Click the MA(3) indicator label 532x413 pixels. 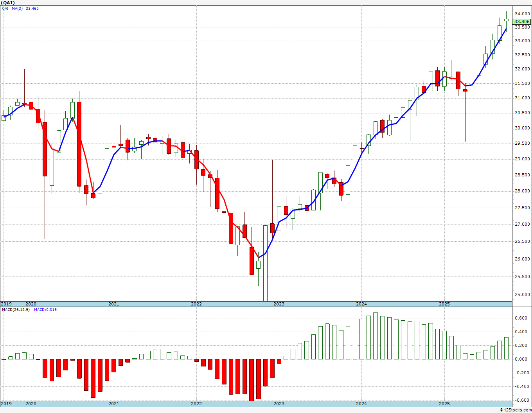(x=17, y=8)
